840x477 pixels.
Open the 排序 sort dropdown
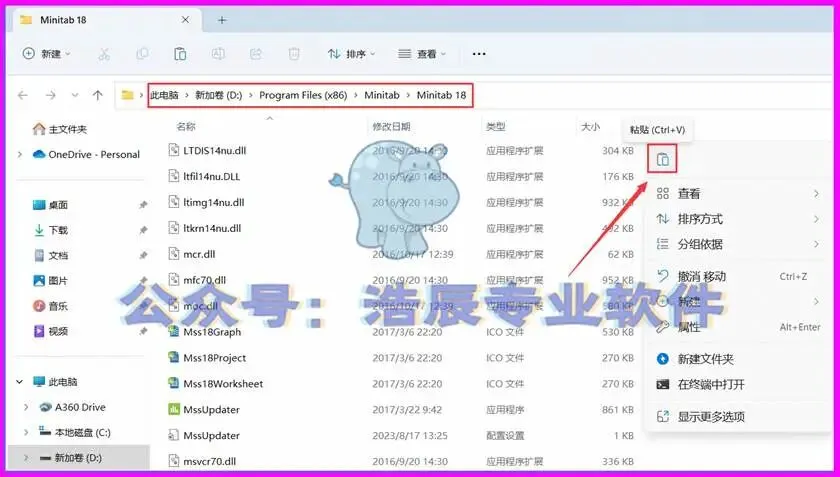click(x=351, y=54)
